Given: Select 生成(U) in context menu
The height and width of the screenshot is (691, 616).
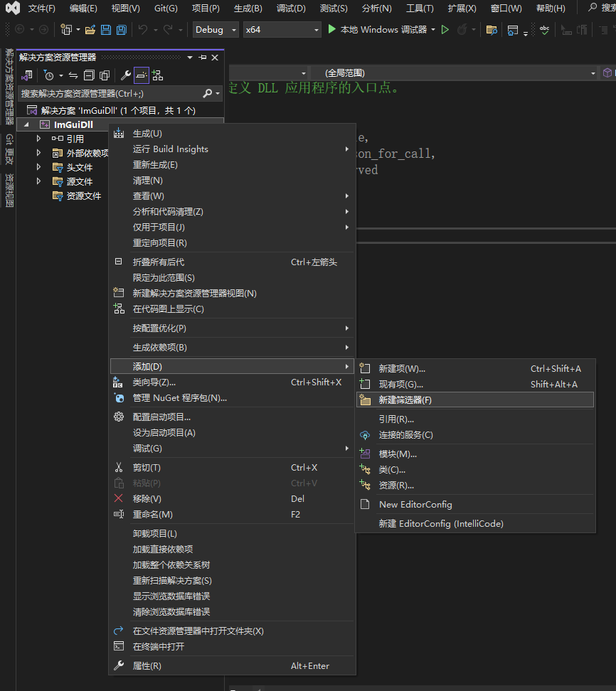Looking at the screenshot, I should click(232, 134).
